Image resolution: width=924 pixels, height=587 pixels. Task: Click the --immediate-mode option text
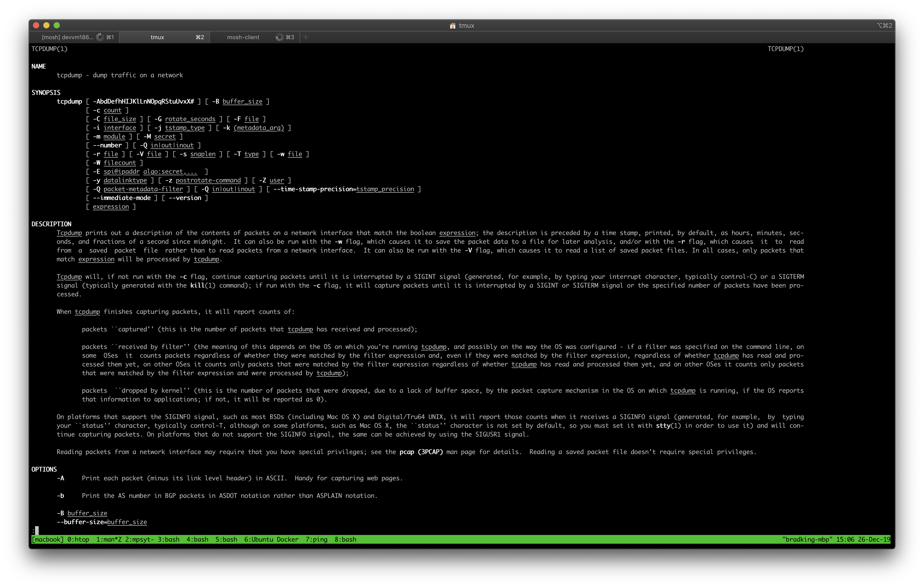pos(122,198)
